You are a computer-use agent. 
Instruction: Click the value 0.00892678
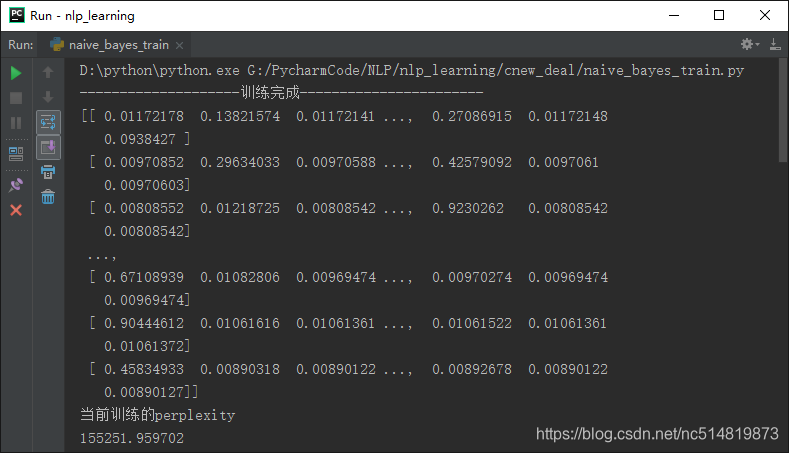(x=472, y=369)
